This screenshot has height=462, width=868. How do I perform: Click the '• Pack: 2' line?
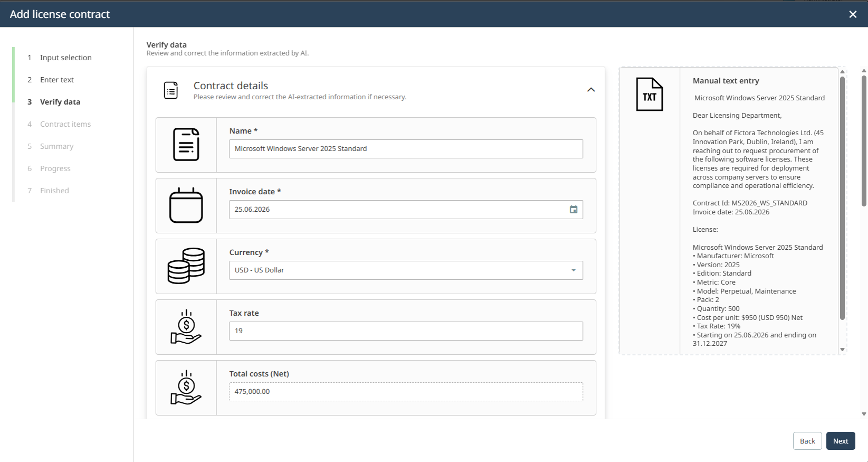tap(706, 300)
